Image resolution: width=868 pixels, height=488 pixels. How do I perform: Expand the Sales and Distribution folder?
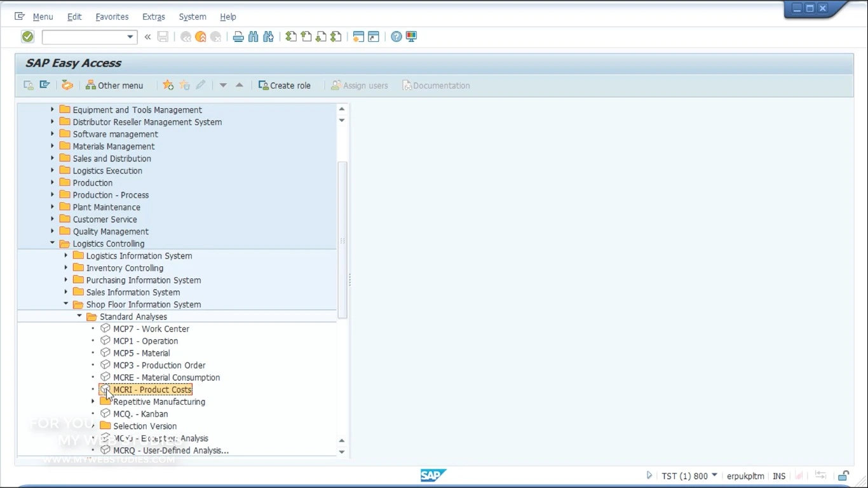click(x=52, y=158)
